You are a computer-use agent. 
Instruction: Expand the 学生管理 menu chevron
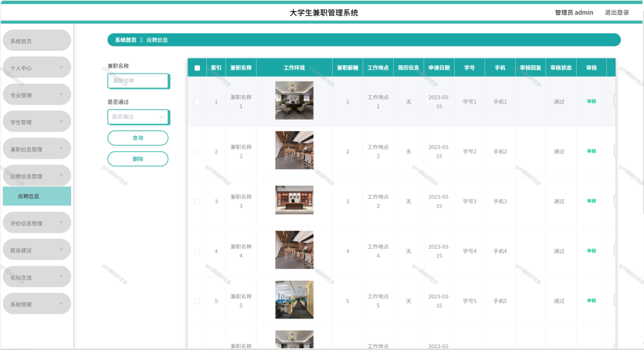coord(61,121)
